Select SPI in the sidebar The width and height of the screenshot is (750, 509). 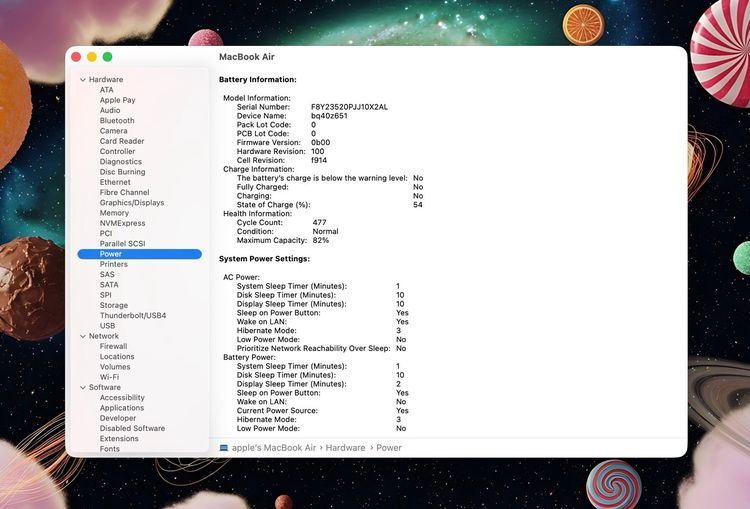pyautogui.click(x=106, y=295)
